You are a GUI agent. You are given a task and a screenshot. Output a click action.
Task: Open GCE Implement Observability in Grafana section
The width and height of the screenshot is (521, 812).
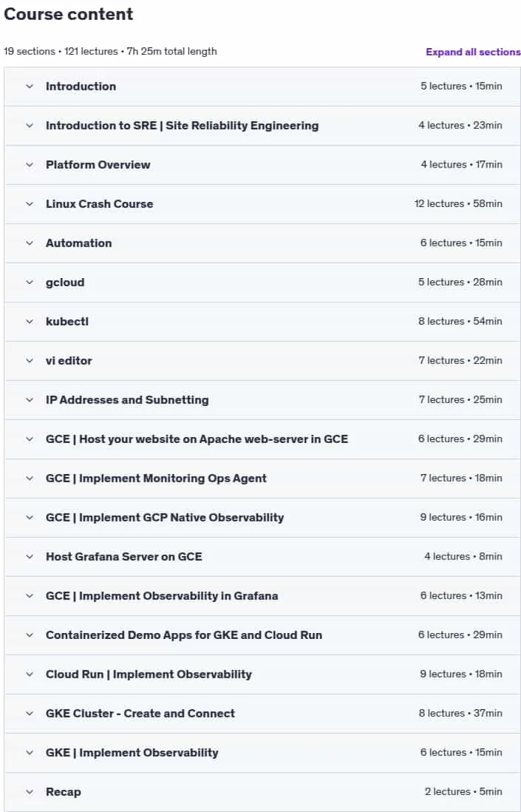[262, 596]
